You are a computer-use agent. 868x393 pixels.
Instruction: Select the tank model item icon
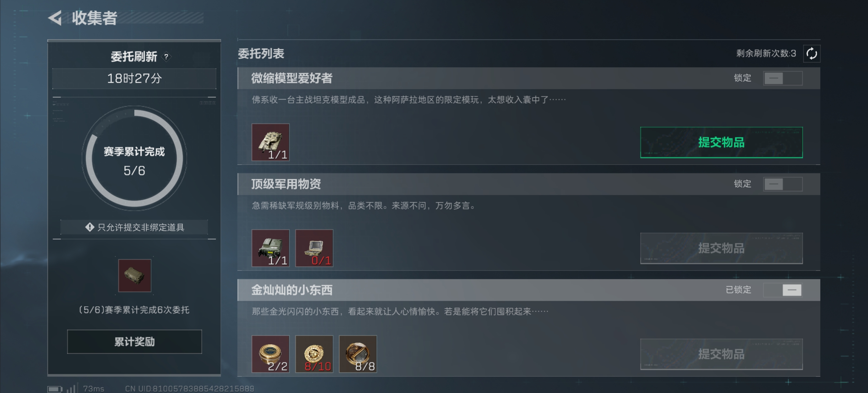[x=270, y=142]
